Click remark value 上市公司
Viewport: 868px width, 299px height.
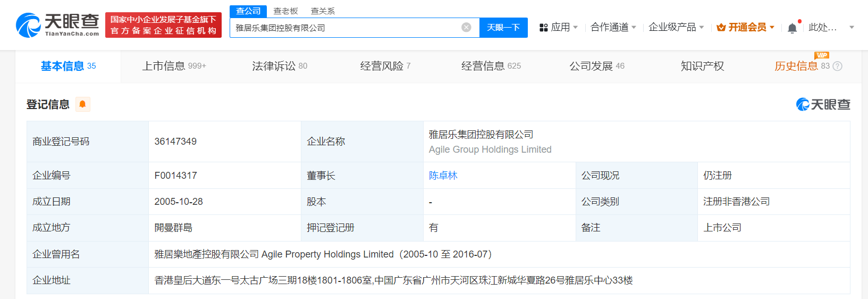pyautogui.click(x=722, y=228)
